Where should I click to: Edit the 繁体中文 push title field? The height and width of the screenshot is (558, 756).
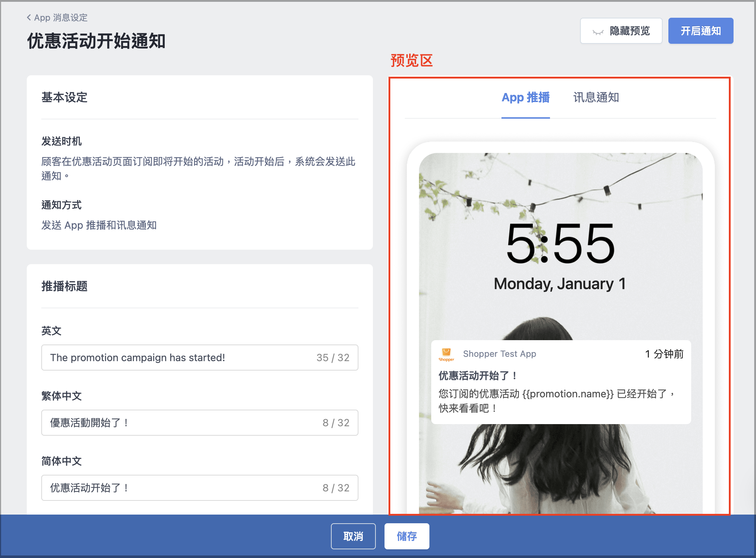click(200, 423)
